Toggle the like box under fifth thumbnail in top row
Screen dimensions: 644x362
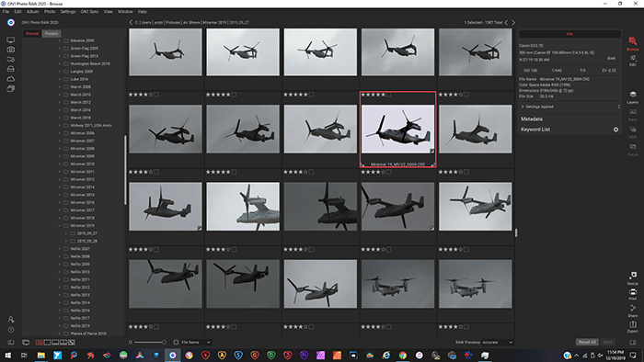(466, 95)
